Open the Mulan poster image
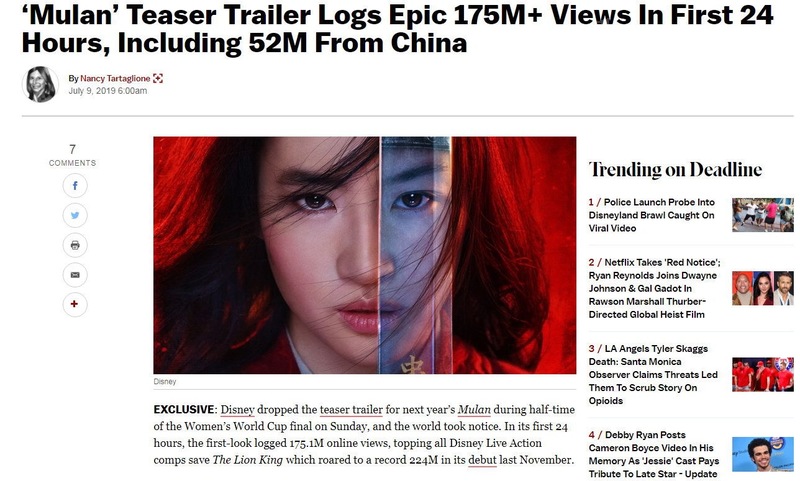800x481 pixels. [365, 255]
